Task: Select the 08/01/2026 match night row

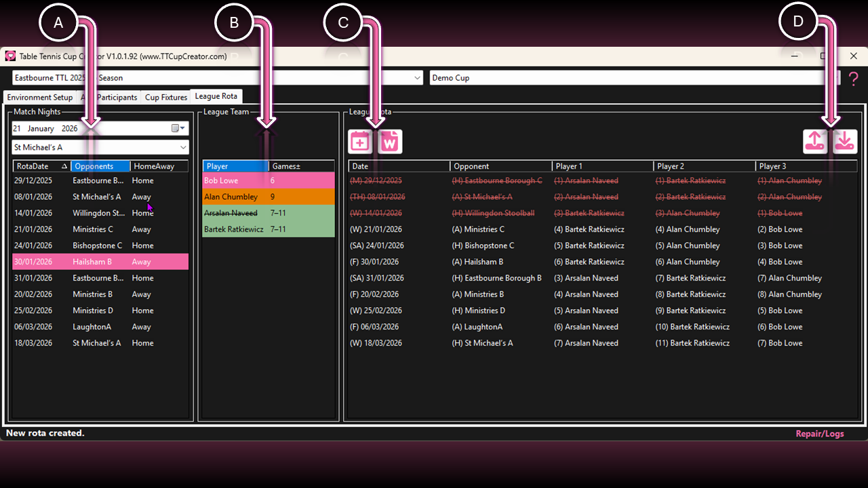Action: tap(100, 197)
